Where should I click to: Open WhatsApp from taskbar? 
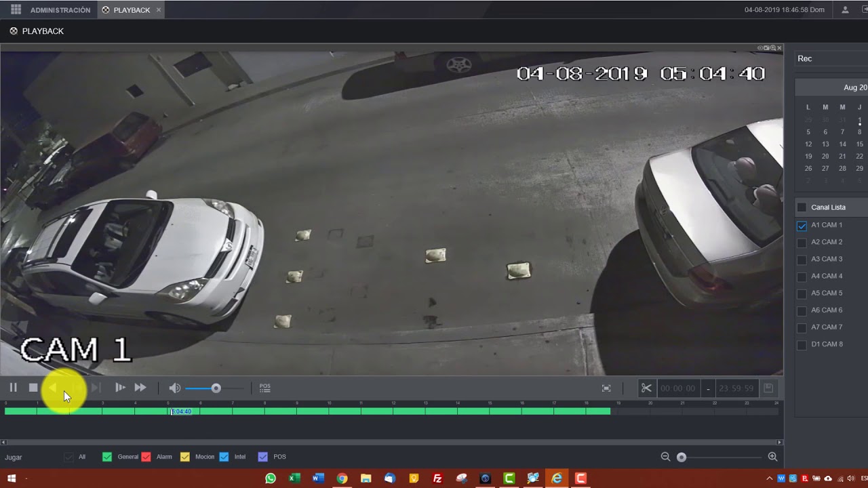[271, 479]
